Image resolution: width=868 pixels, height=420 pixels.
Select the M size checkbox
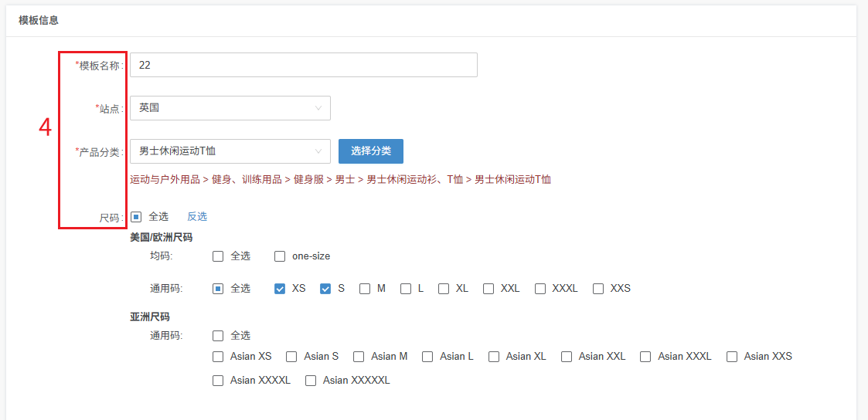pyautogui.click(x=365, y=289)
